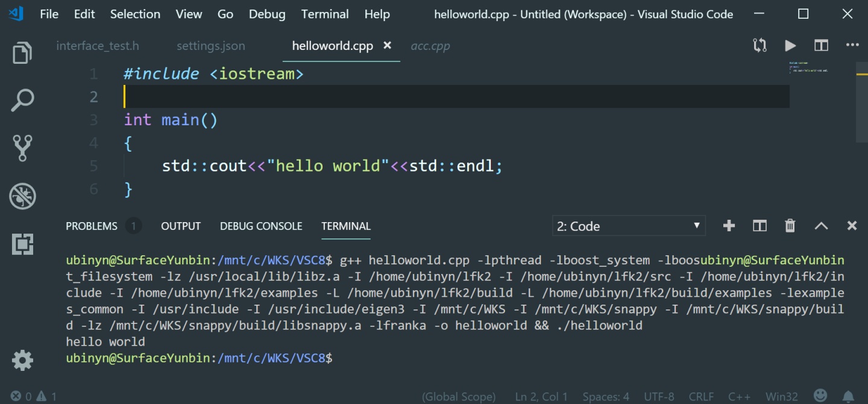The image size is (868, 404).
Task: Switch to interface_test.h tab
Action: tap(98, 46)
